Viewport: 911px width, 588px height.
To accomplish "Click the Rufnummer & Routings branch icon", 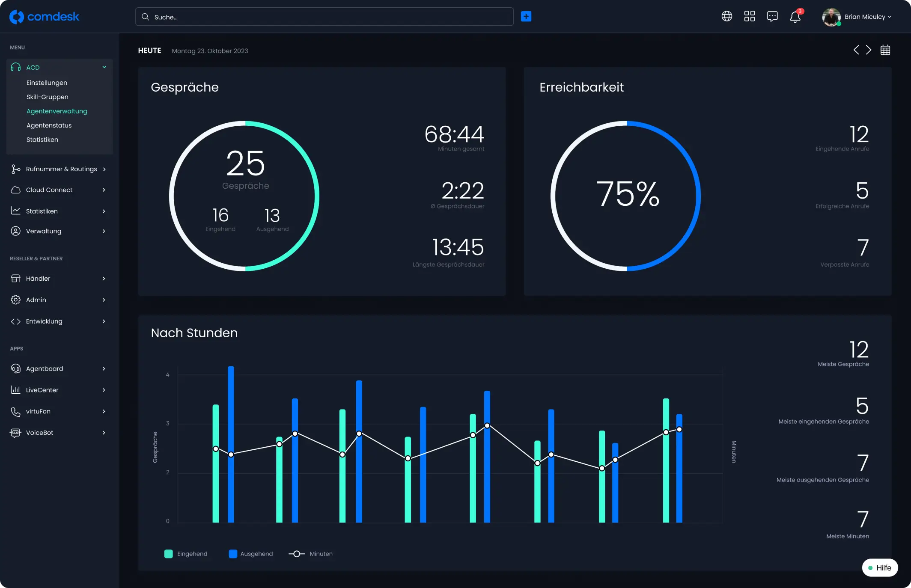I will 16,169.
